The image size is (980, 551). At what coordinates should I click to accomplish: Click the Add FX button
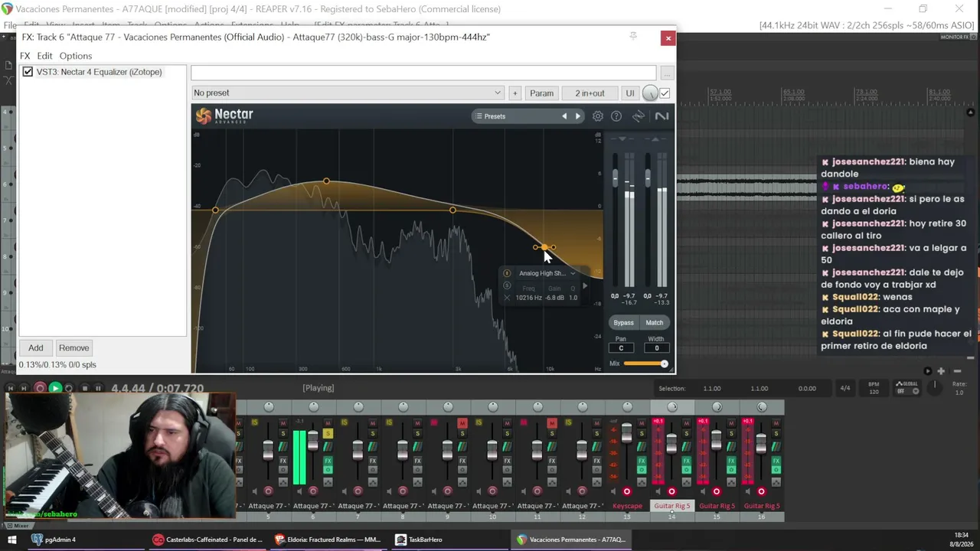coord(36,347)
